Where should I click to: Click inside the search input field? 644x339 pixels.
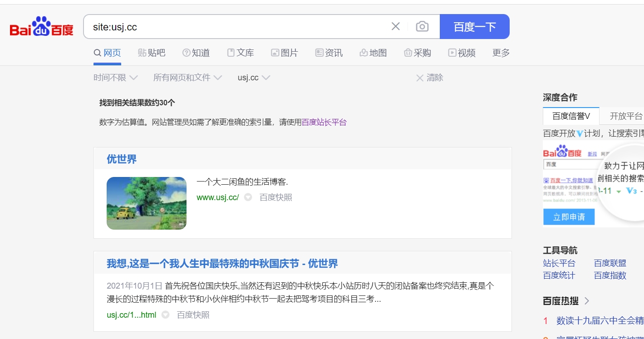pos(236,27)
